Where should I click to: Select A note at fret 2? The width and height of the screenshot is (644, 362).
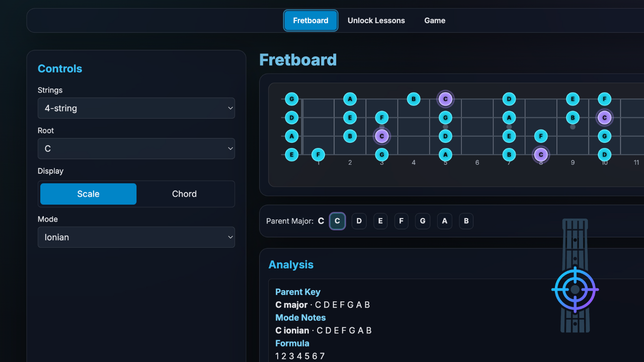coord(350,99)
